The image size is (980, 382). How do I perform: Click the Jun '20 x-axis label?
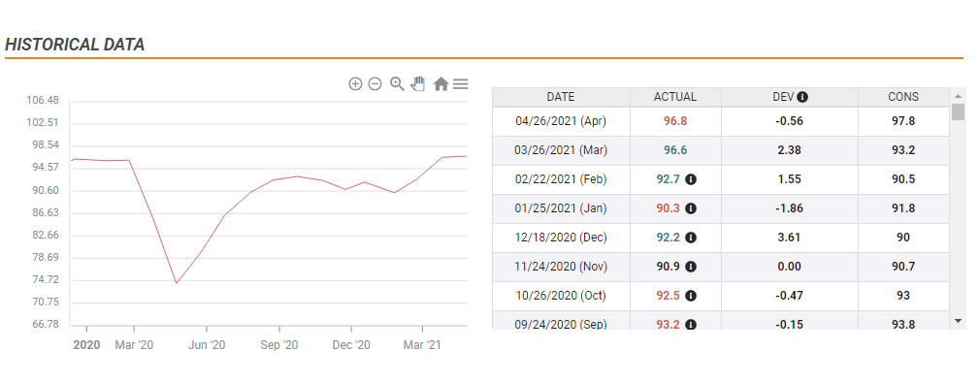pos(207,345)
